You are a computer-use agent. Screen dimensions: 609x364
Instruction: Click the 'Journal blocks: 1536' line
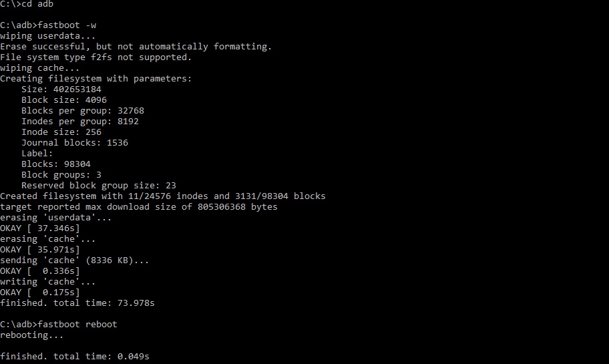pos(75,143)
